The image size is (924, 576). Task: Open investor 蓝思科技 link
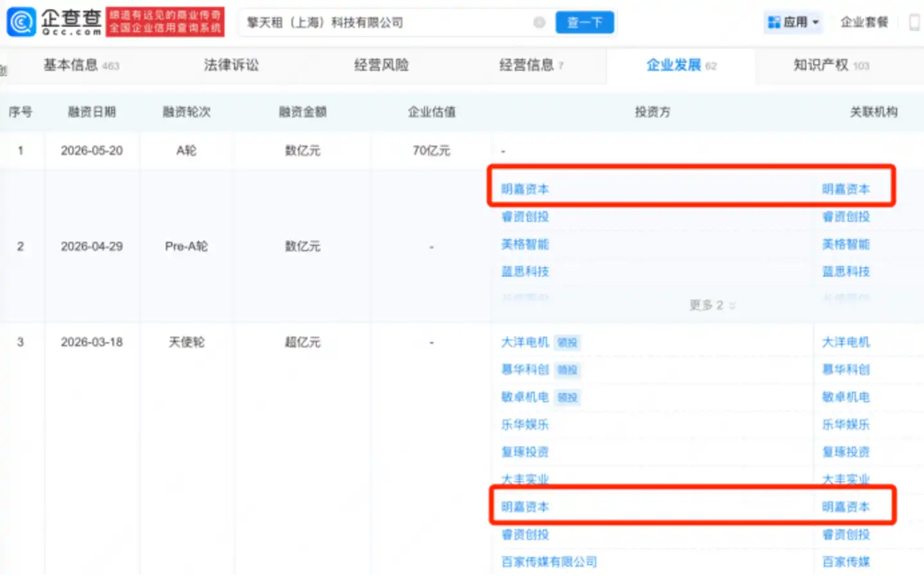pyautogui.click(x=525, y=271)
